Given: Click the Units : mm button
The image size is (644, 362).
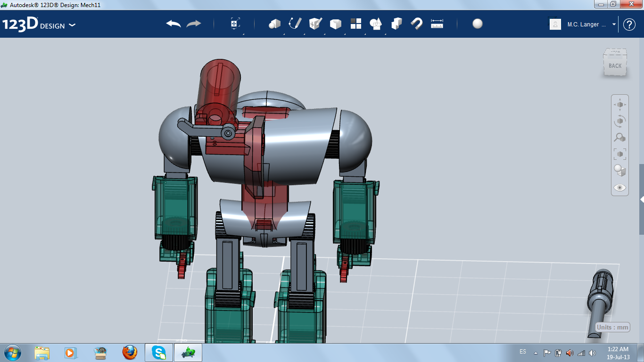Looking at the screenshot, I should tap(612, 327).
